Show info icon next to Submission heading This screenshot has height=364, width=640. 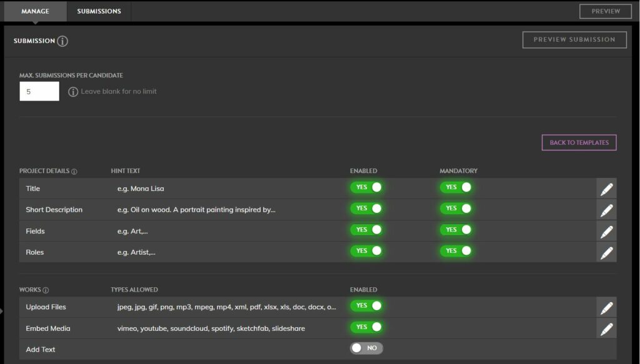(62, 41)
